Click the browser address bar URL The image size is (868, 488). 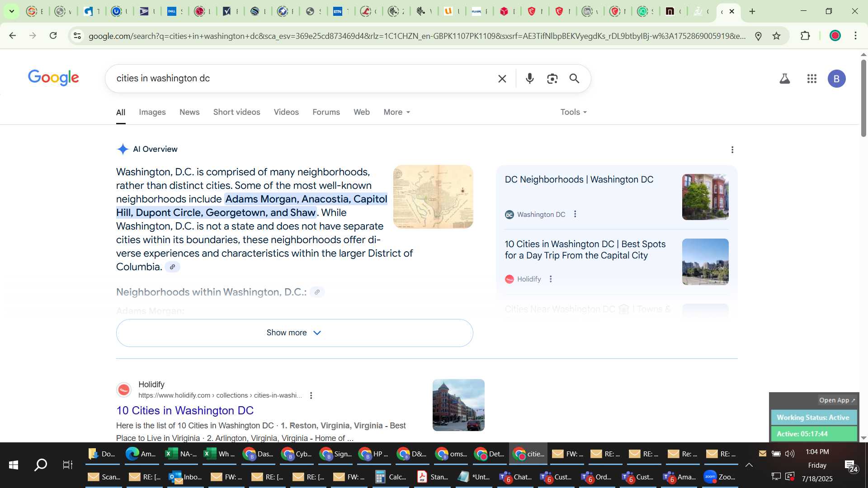[416, 36]
